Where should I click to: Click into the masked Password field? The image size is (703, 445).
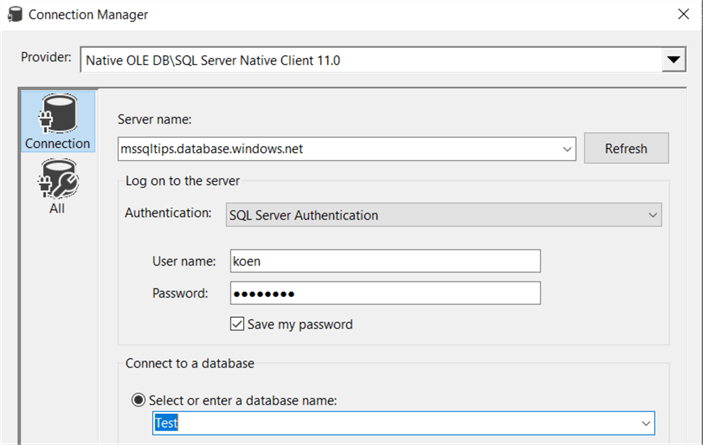coord(385,293)
